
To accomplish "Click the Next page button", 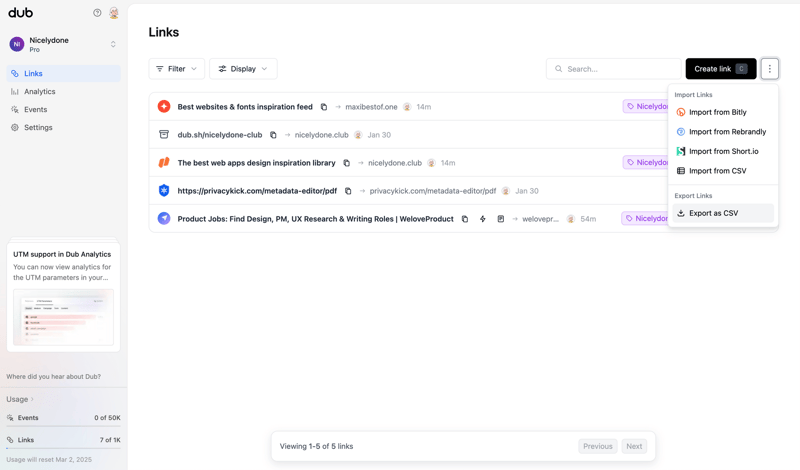I will [x=634, y=446].
